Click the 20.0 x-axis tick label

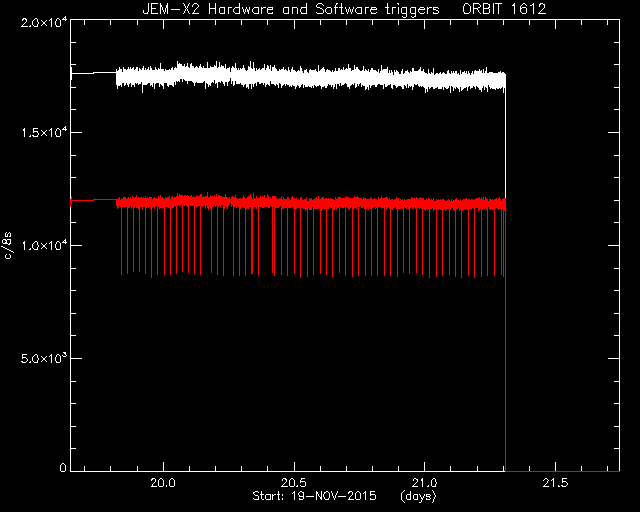[163, 483]
